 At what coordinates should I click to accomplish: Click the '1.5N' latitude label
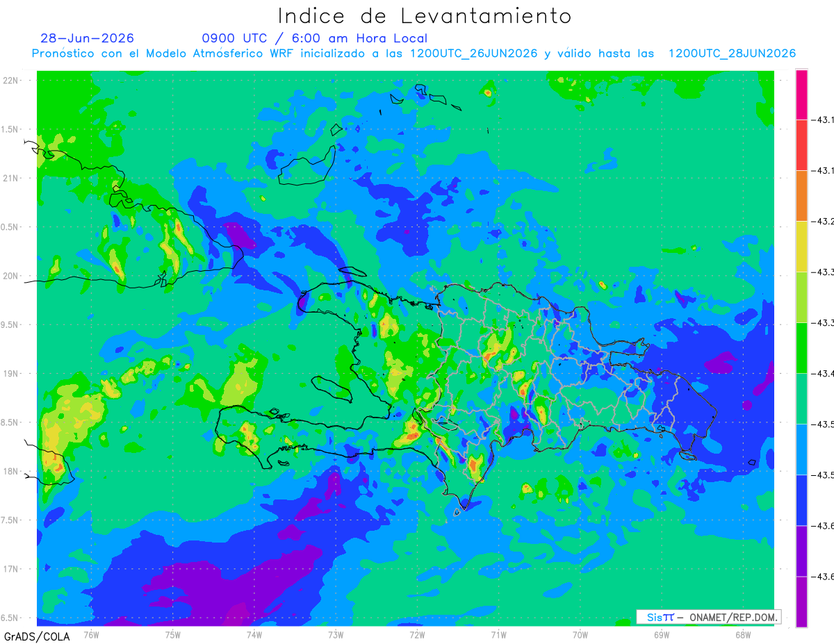10,129
